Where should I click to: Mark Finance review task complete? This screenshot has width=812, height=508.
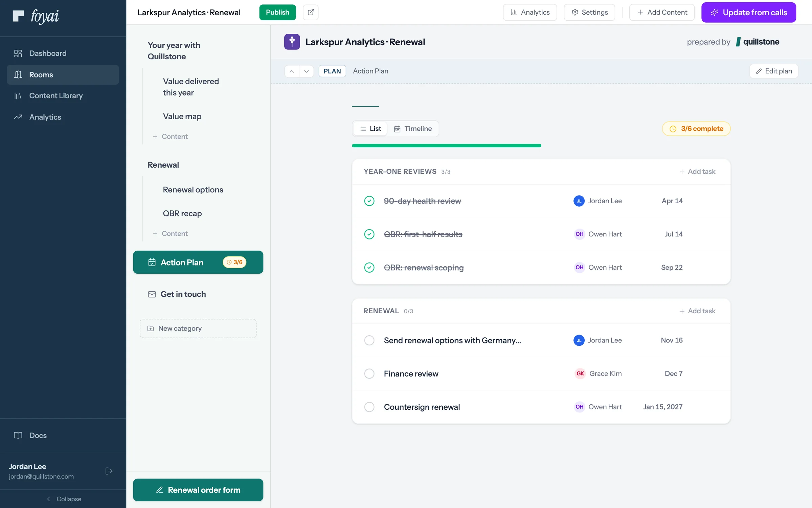coord(369,374)
